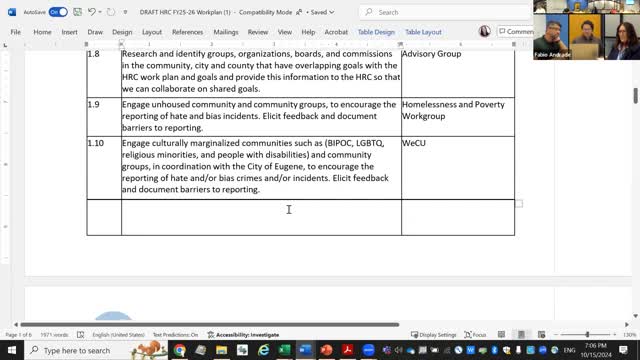This screenshot has width=640, height=360.
Task: Open the Customize Quick Access Toolbar dropdown
Action: pos(125,12)
